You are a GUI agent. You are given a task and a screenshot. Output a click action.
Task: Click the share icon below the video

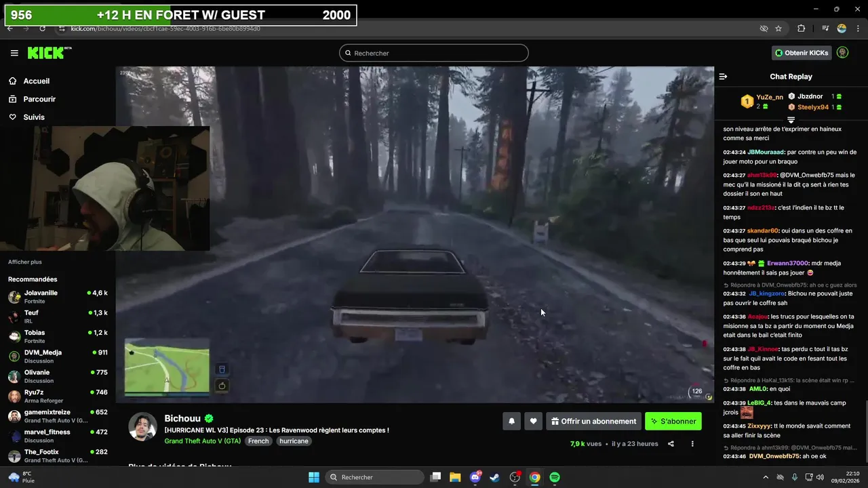671,444
